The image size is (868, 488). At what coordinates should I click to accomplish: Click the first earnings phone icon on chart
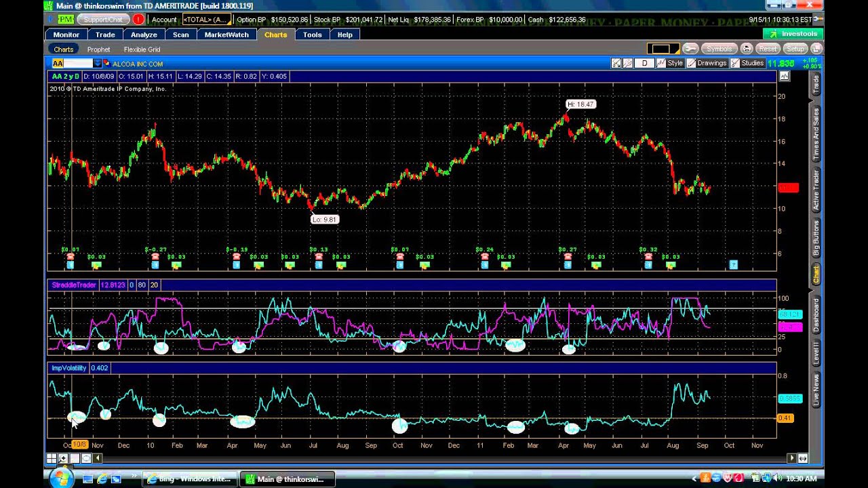point(71,257)
